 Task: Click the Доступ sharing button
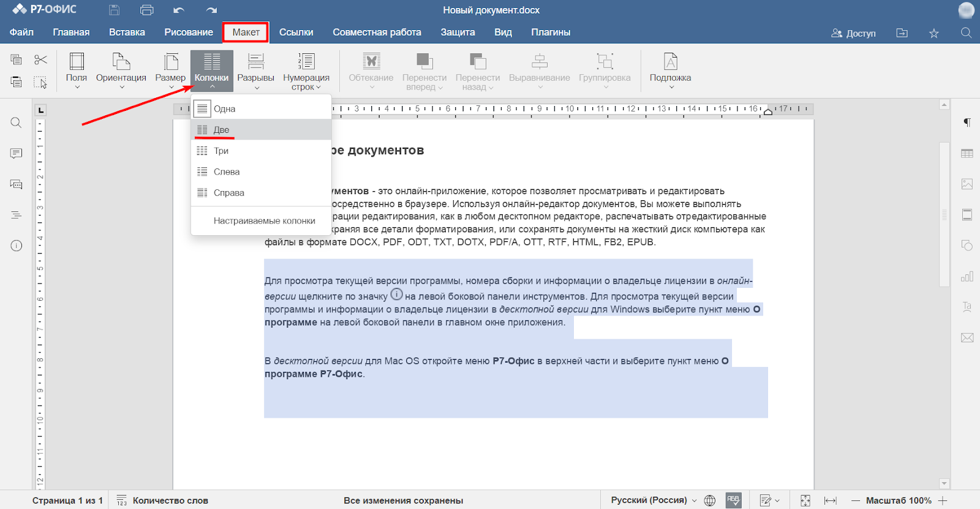[x=853, y=33]
